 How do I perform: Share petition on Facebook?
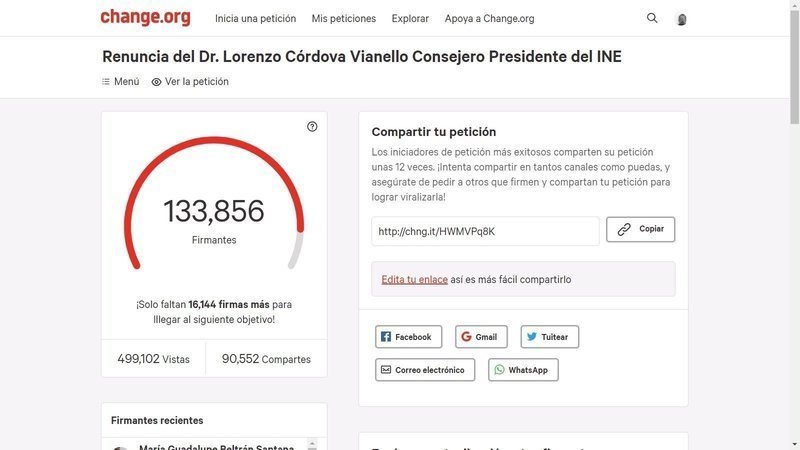tap(408, 337)
